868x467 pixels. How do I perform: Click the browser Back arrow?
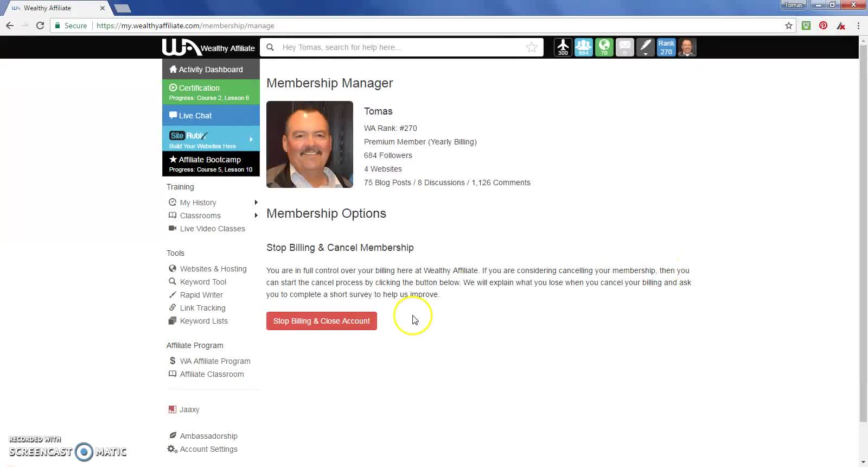(x=9, y=26)
